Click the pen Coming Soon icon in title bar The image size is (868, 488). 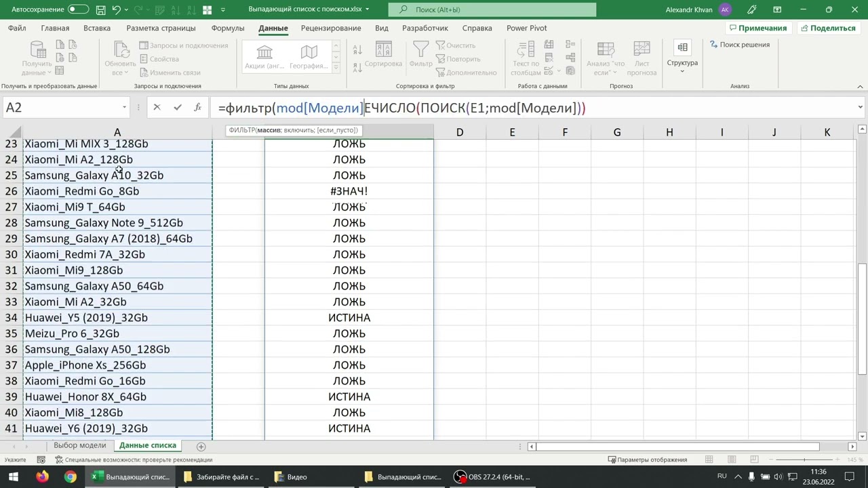click(x=751, y=9)
